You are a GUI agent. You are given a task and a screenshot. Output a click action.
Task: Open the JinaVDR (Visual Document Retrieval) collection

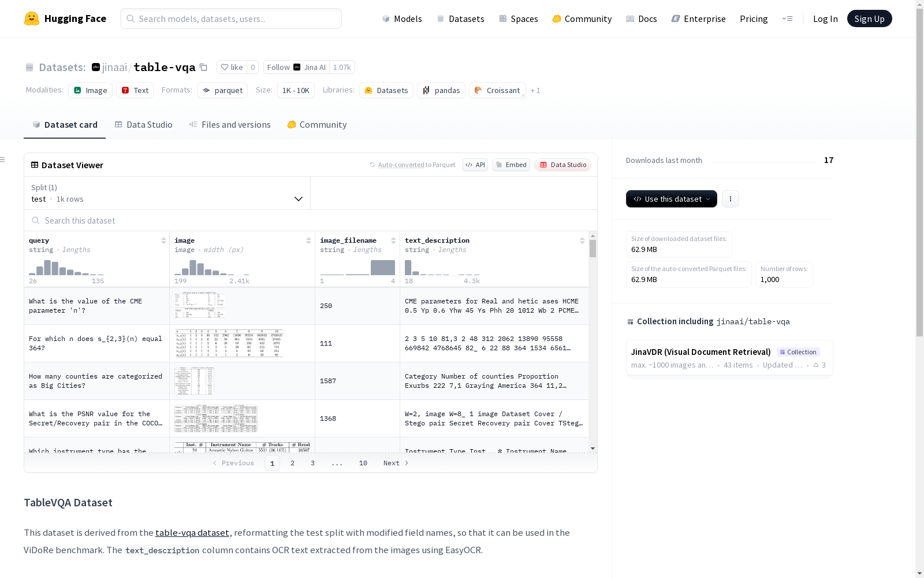click(x=729, y=358)
